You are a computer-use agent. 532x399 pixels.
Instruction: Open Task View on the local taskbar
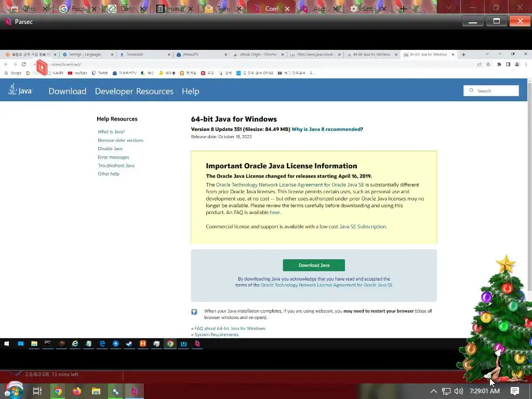(37, 391)
